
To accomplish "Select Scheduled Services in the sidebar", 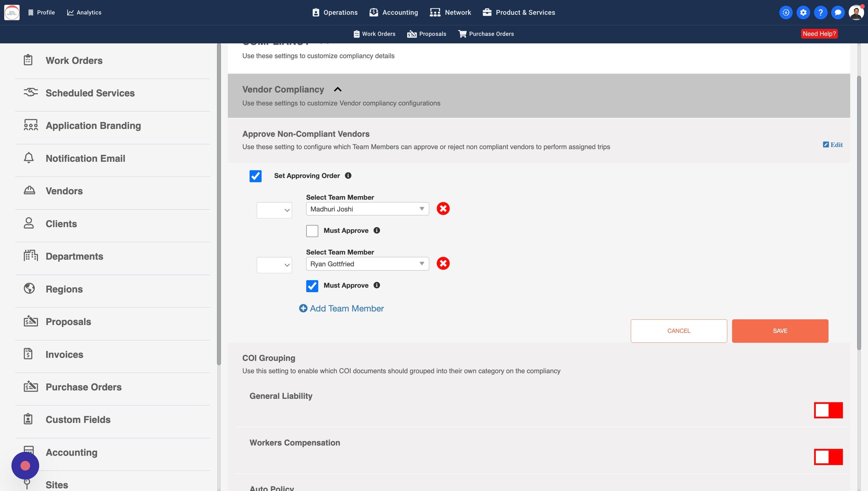I will [x=90, y=93].
